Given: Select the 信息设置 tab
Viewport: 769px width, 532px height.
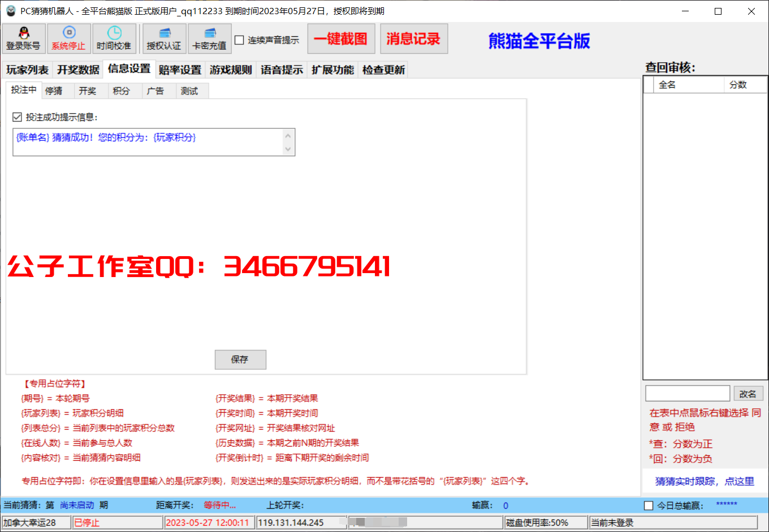Looking at the screenshot, I should pos(129,68).
